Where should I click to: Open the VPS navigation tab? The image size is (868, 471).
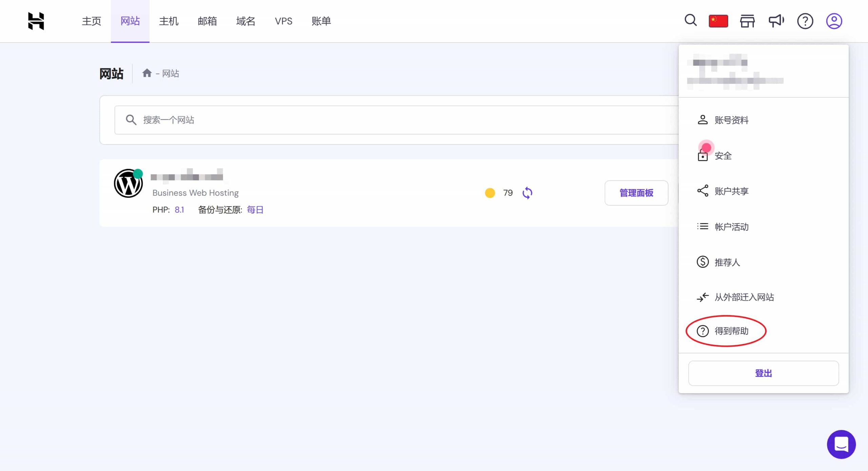283,21
